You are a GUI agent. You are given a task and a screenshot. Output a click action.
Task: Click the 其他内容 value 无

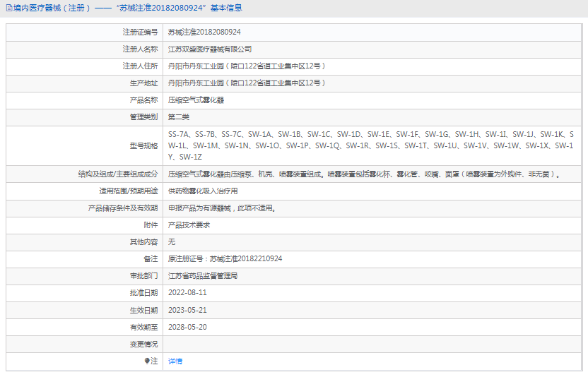(171, 241)
